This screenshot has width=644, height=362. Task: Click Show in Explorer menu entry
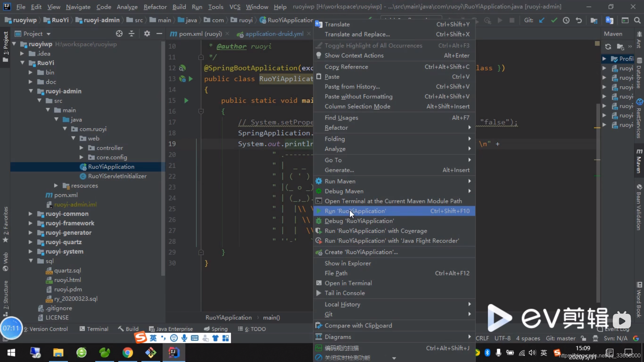394,263
